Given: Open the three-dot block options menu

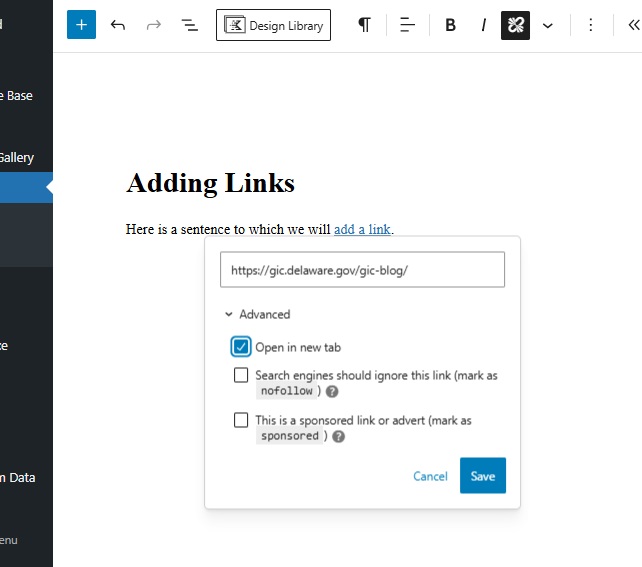Looking at the screenshot, I should 590,25.
